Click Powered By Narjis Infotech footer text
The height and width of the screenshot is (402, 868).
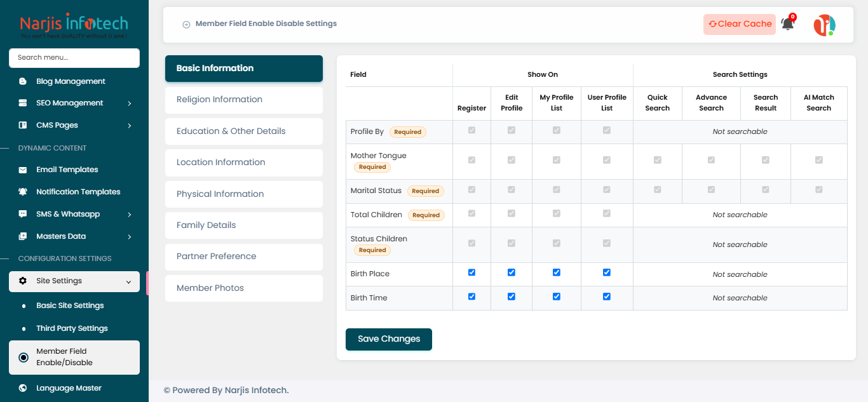click(x=226, y=391)
